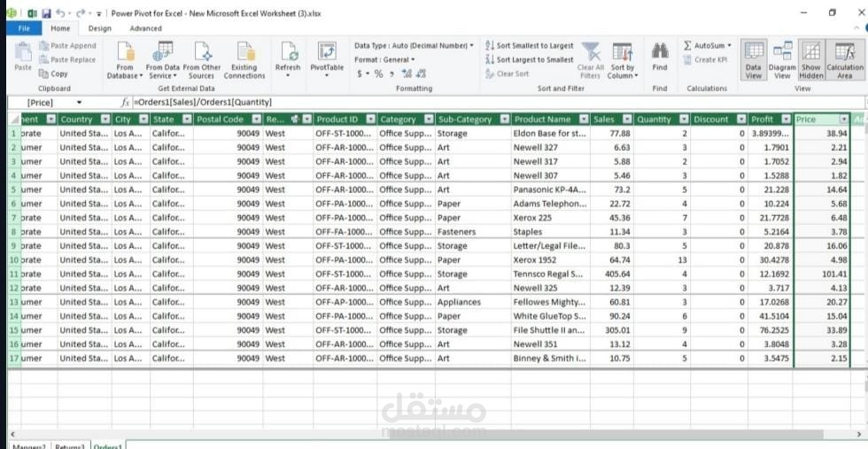Viewport: 868px width, 449px height.
Task: Select Paste Append
Action: 67,46
